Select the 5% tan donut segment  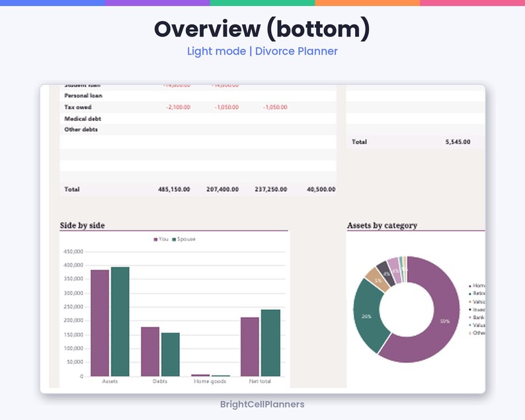378,280
